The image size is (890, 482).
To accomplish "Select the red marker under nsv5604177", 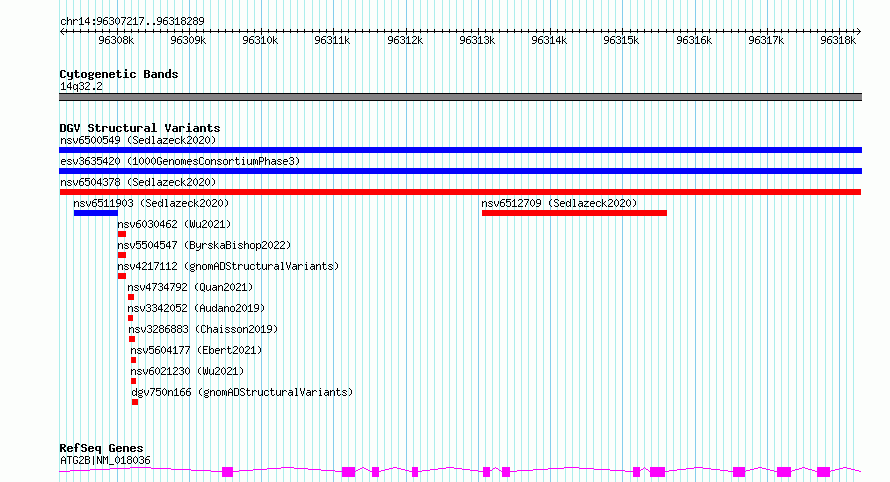I will [x=133, y=360].
